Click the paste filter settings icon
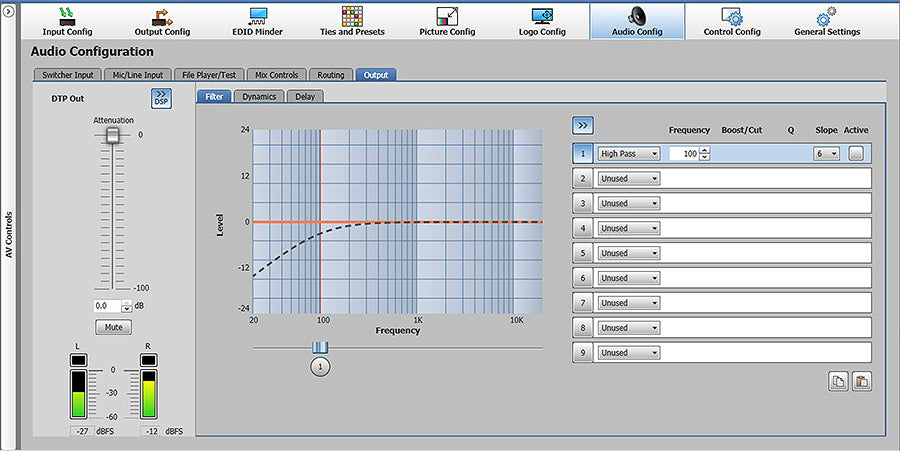 point(861,381)
